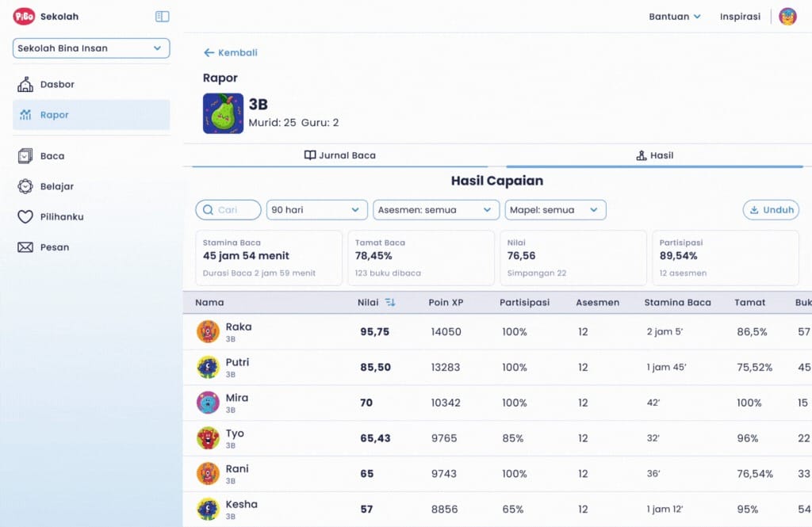Expand the Sekolah Bina Insan dropdown
This screenshot has width=812, height=527.
91,48
